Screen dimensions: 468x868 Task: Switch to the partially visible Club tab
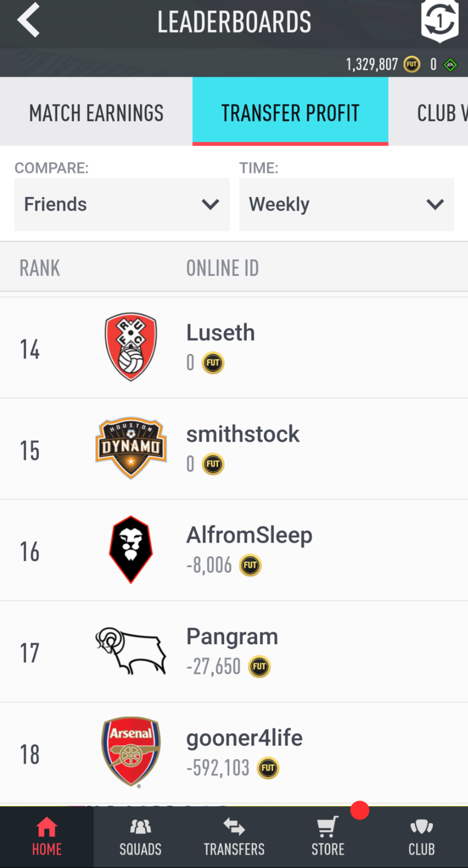click(x=441, y=113)
